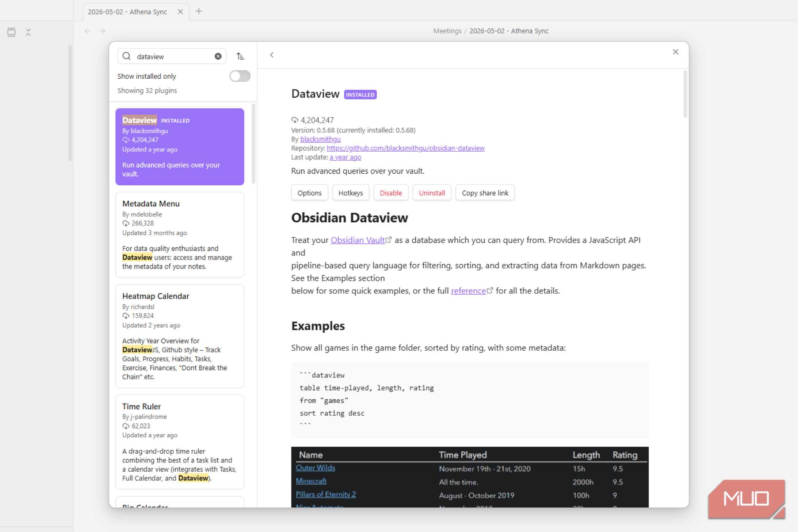Click the Obsidian Dataview heading
The height and width of the screenshot is (532, 798).
350,218
